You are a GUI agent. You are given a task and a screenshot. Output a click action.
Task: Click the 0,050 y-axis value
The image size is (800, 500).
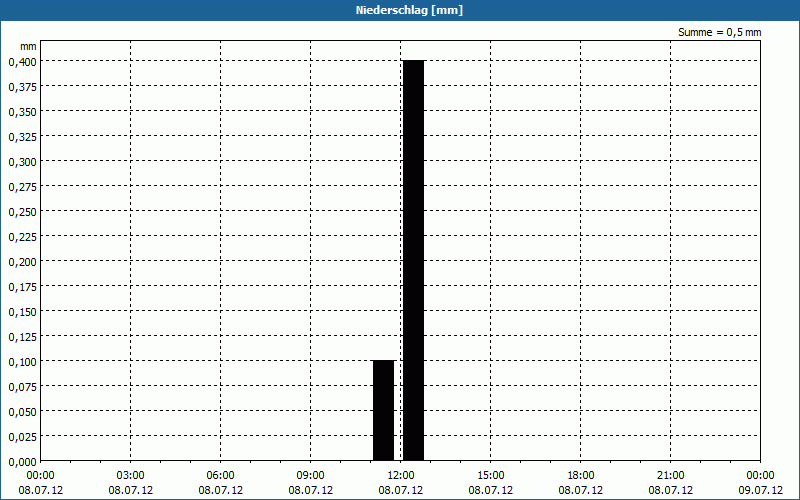(x=22, y=412)
